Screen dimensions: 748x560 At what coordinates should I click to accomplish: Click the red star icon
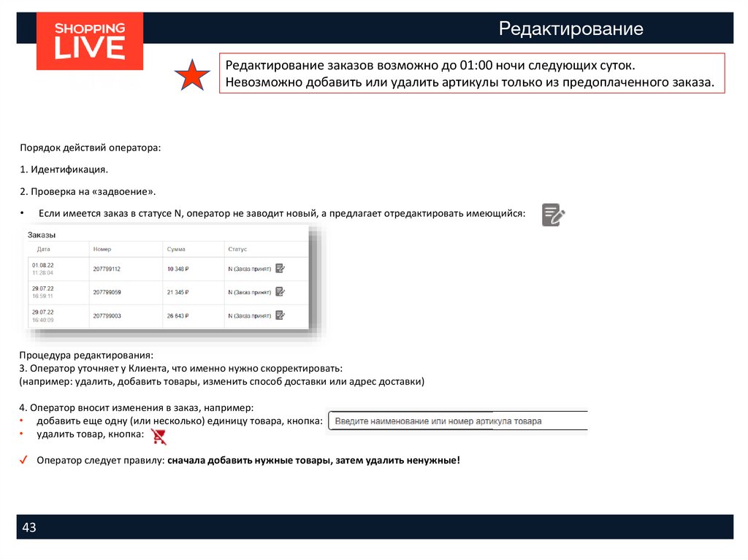click(192, 75)
